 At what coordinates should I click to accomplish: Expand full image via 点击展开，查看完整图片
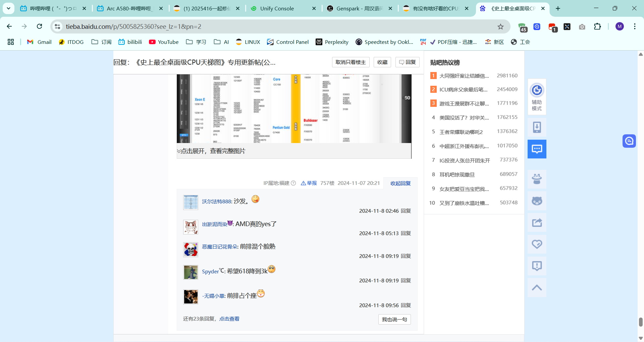point(213,151)
